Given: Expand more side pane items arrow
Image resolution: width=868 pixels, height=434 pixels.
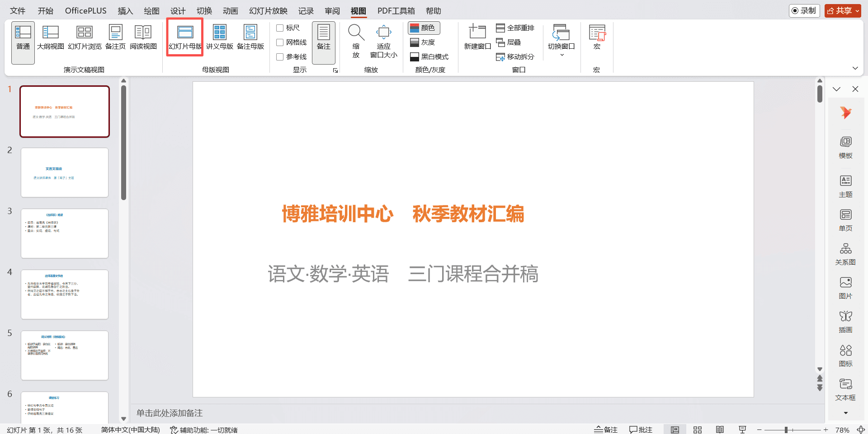Looking at the screenshot, I should pyautogui.click(x=845, y=413).
